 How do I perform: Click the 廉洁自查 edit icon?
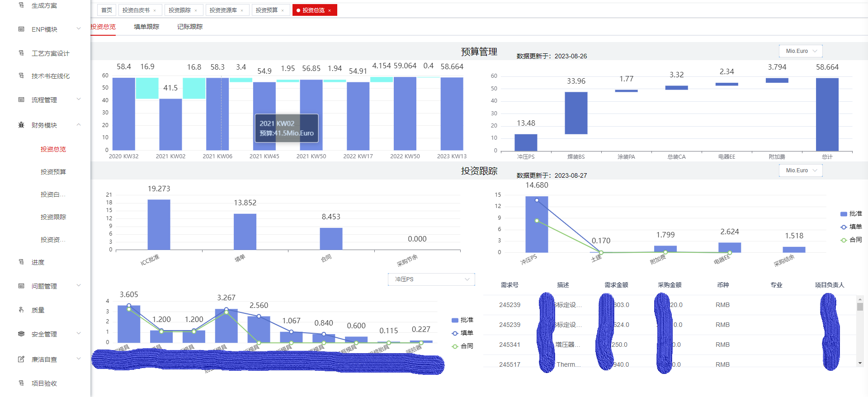21,359
